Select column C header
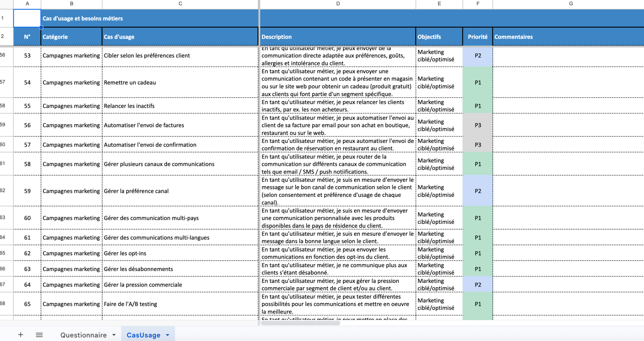 [x=180, y=4]
